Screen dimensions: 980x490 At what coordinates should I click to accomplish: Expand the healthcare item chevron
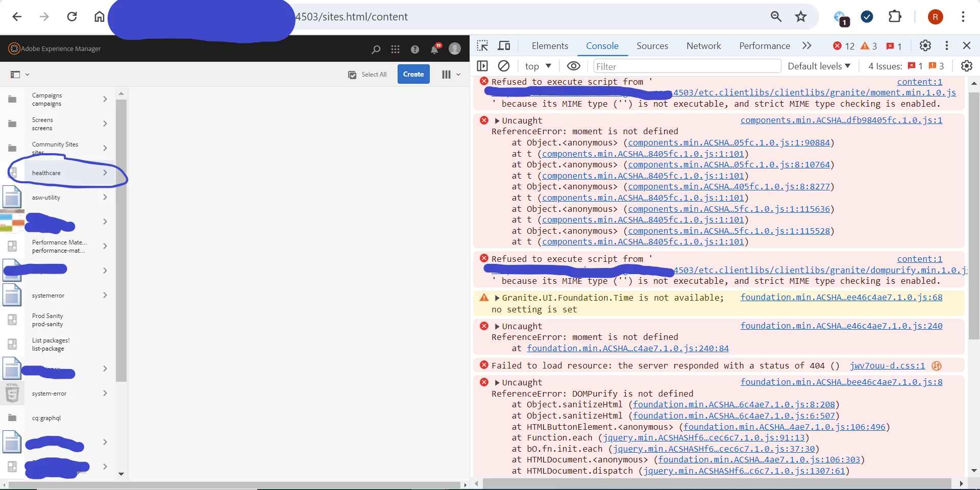pos(105,173)
